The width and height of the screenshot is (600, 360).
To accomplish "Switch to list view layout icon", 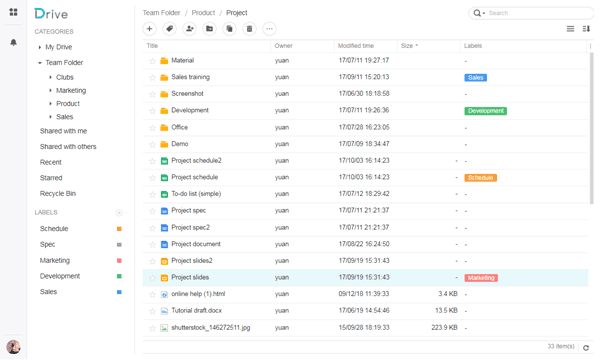I will (x=570, y=29).
